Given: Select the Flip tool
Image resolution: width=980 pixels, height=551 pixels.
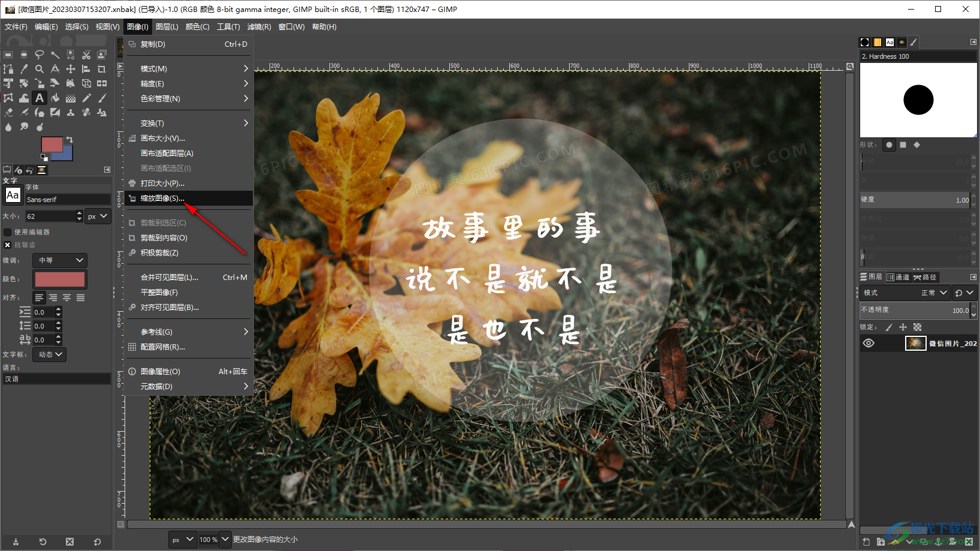Looking at the screenshot, I should (x=102, y=83).
